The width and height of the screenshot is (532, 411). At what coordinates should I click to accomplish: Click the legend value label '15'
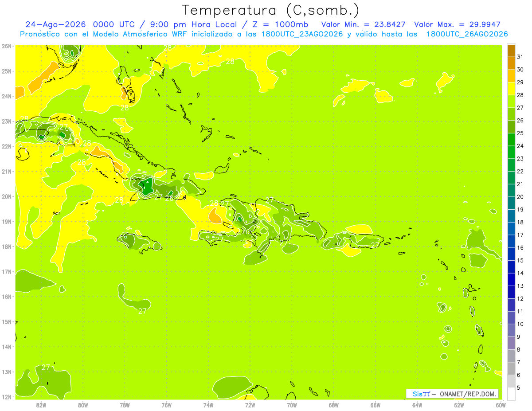tap(520, 260)
